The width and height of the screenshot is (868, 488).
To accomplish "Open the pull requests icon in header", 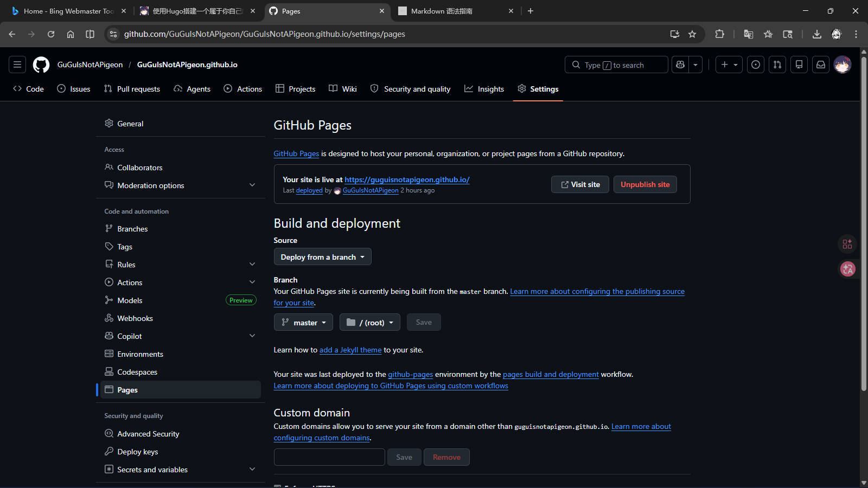I will click(777, 65).
